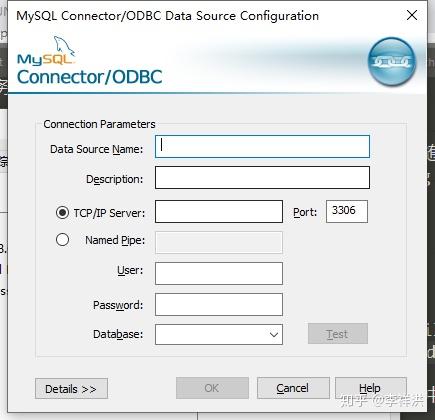Click the Test button
Viewport: 435px width, 420px height.
pyautogui.click(x=338, y=334)
